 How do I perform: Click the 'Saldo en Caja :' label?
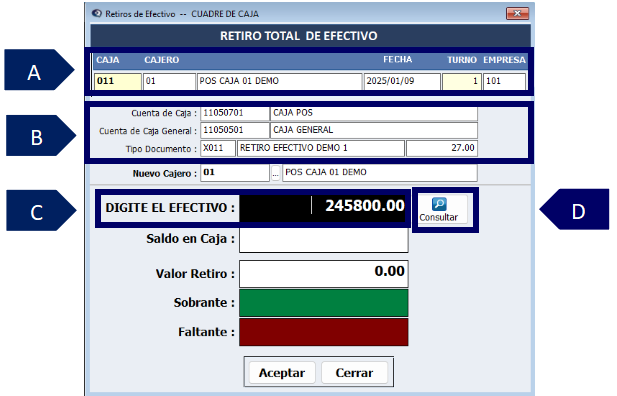[x=190, y=239]
